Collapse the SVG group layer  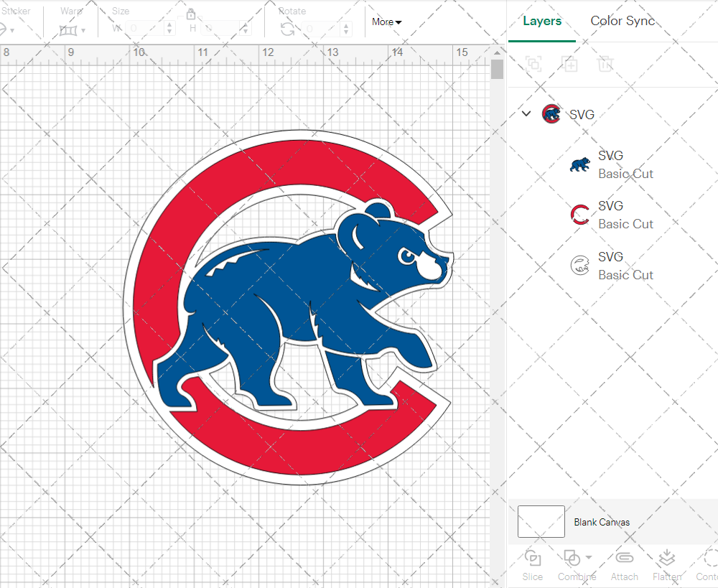(526, 113)
